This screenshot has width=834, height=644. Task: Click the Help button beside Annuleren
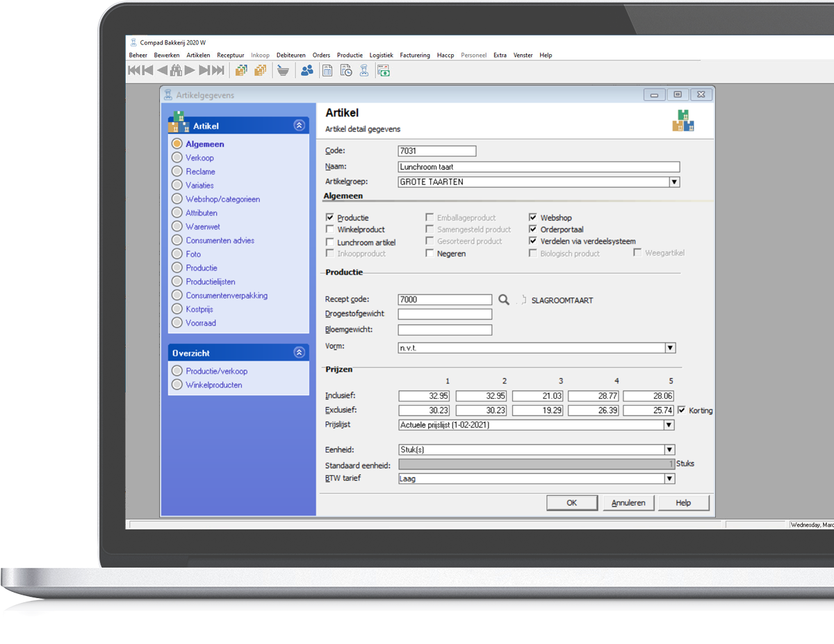pyautogui.click(x=683, y=503)
